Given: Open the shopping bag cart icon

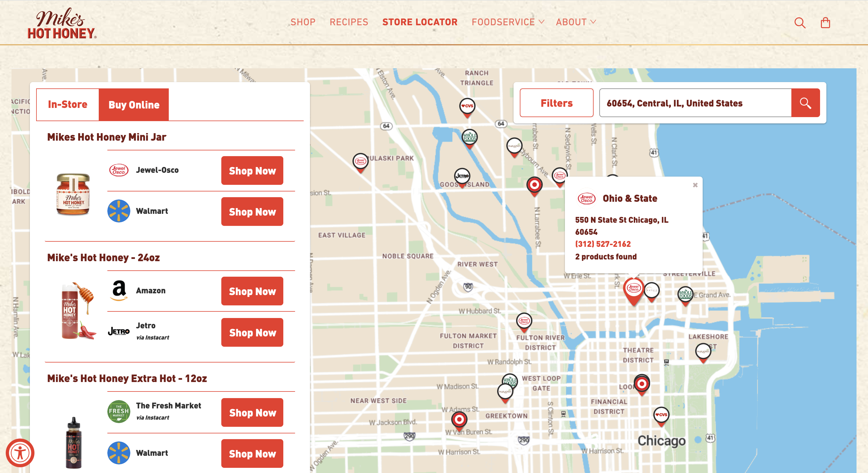Looking at the screenshot, I should click(825, 23).
